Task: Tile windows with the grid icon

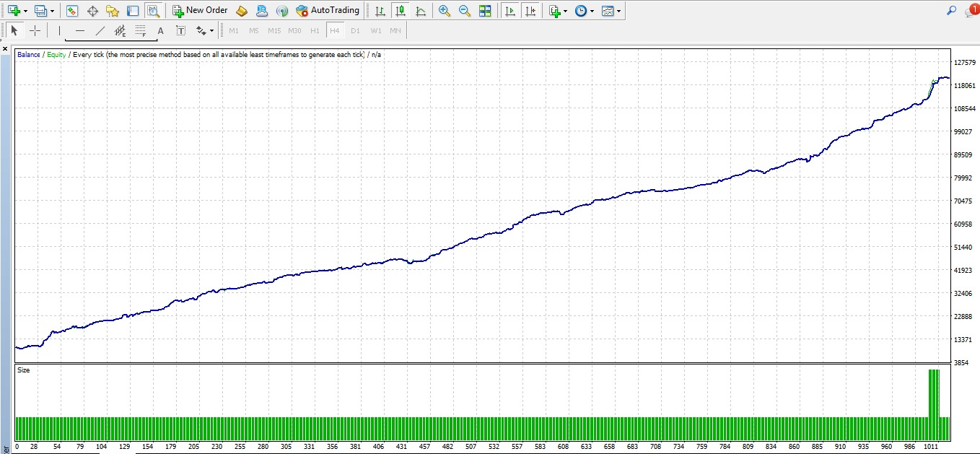Action: tap(485, 11)
